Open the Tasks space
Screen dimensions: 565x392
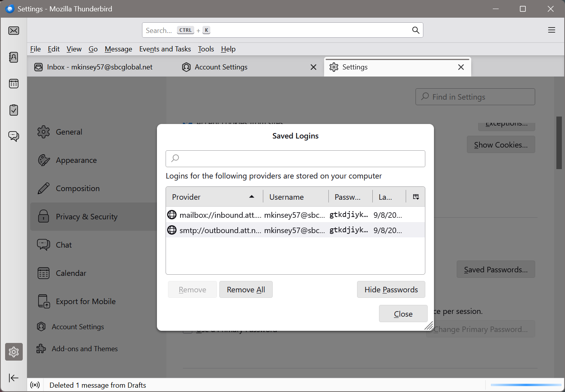tap(14, 110)
